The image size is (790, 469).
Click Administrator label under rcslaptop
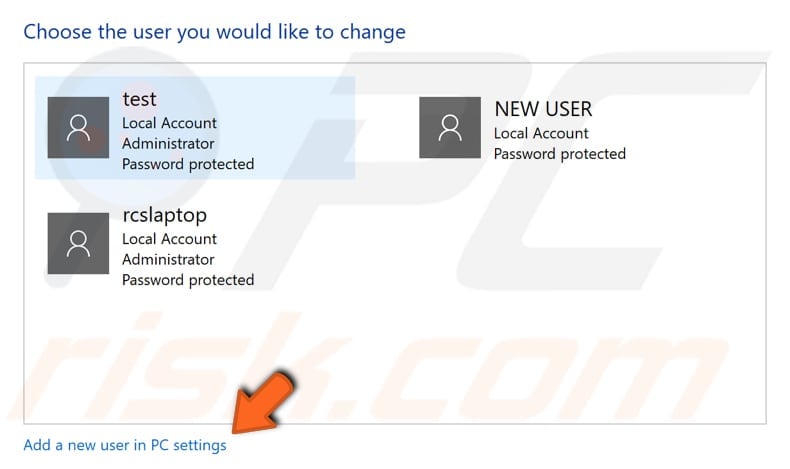[168, 260]
